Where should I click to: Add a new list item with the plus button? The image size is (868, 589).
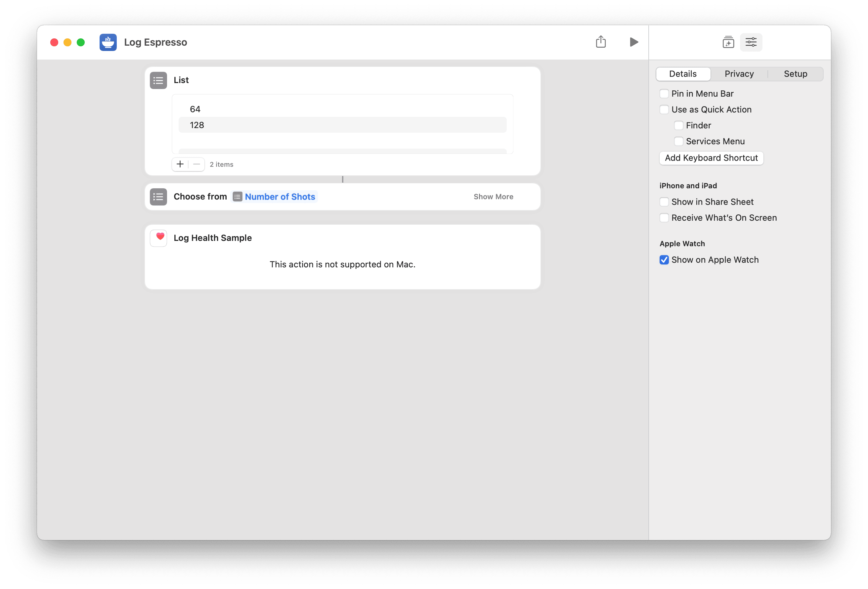180,164
